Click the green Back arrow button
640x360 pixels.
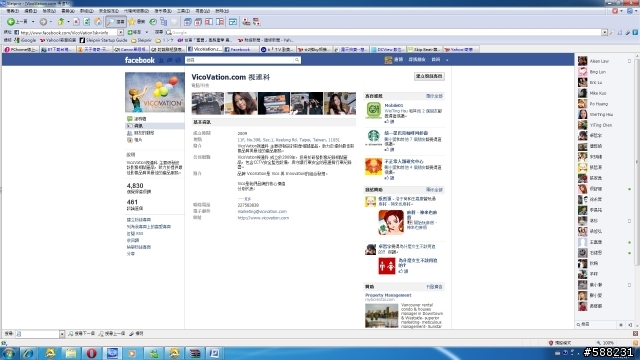(x=11, y=22)
